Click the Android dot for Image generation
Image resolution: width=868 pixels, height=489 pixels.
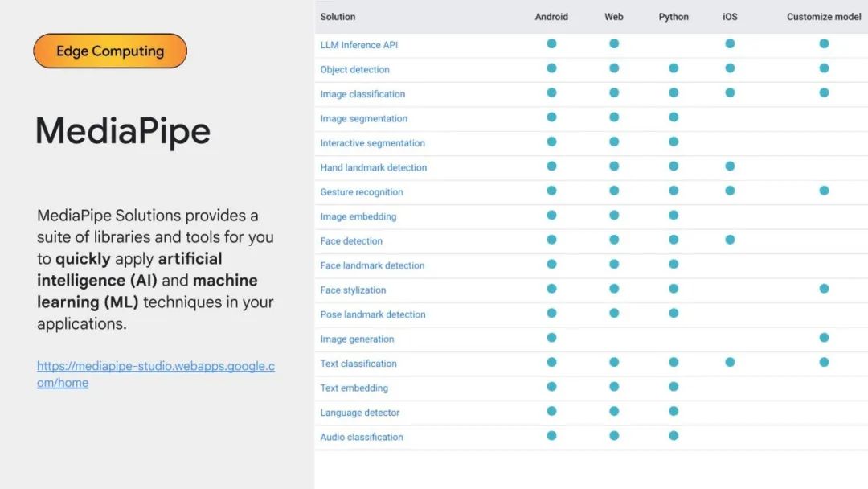(551, 338)
